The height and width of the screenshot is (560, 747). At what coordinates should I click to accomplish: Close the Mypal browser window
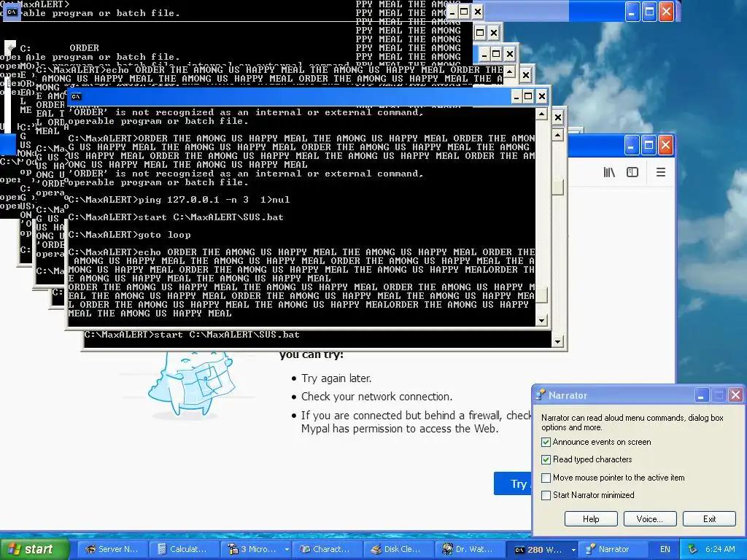coord(666,145)
